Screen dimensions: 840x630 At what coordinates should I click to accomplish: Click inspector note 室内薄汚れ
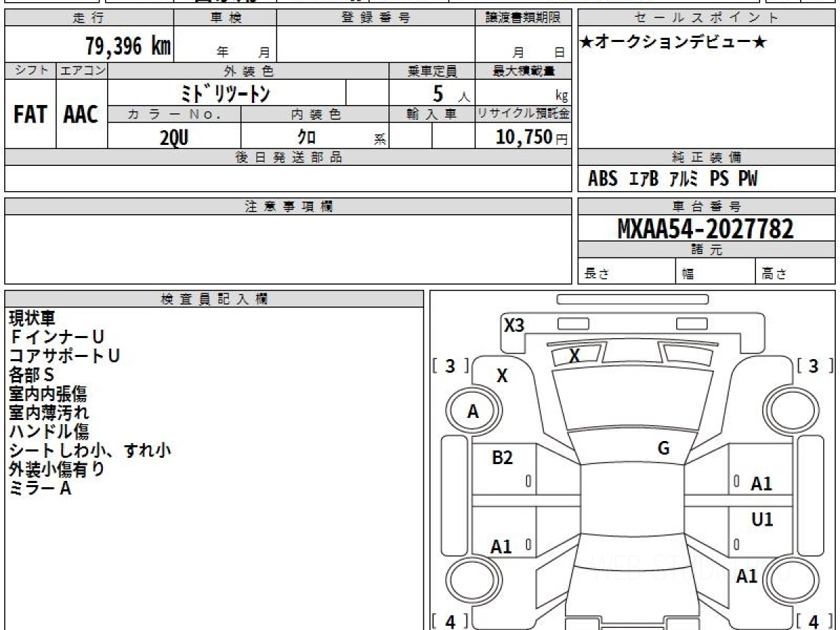coord(49,413)
